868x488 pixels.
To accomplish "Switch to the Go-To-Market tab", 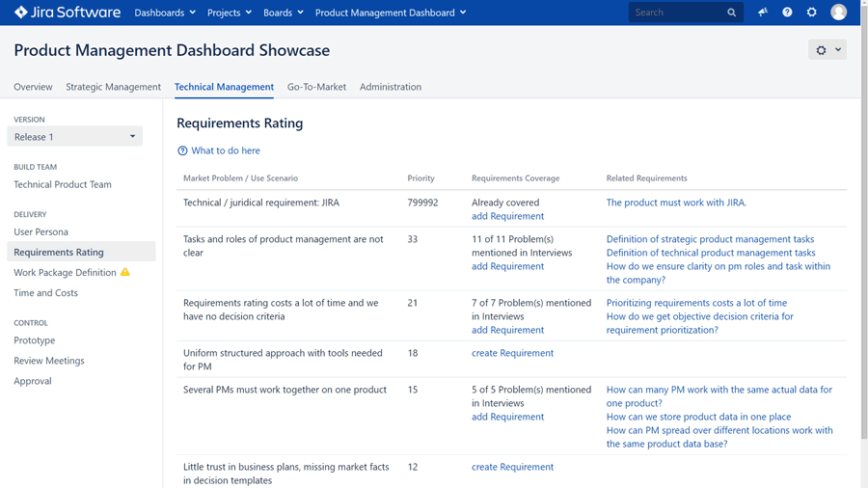I will click(x=316, y=87).
